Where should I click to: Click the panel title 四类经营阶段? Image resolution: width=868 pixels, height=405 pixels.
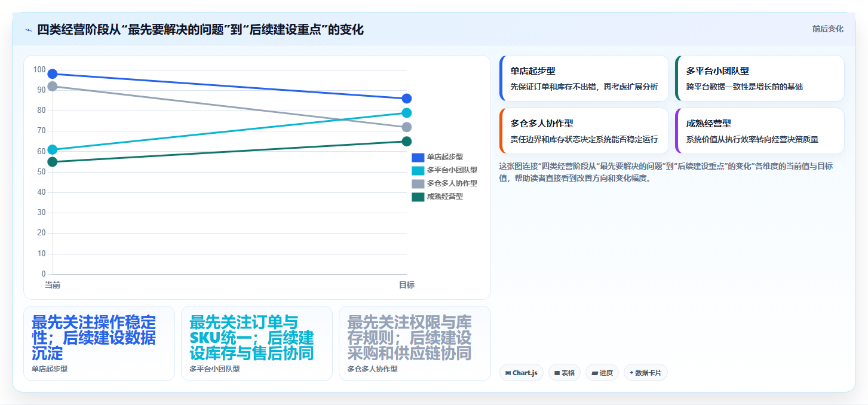pyautogui.click(x=200, y=30)
